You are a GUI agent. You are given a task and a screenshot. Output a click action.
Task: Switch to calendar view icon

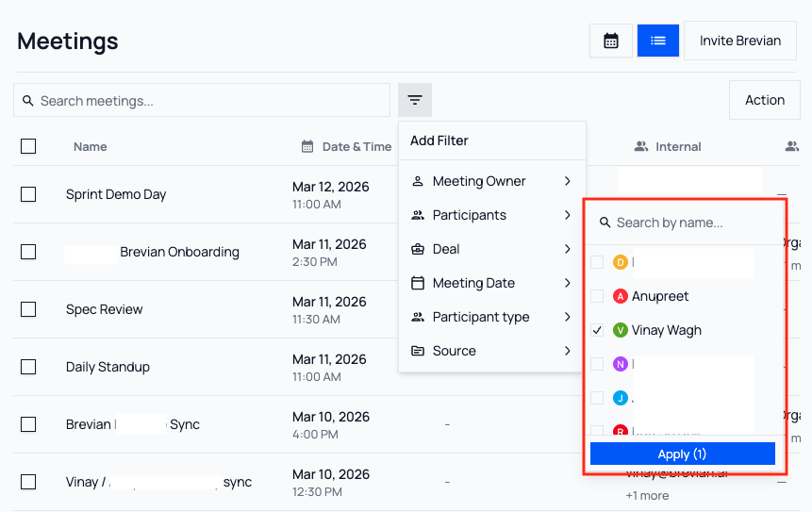(x=611, y=41)
